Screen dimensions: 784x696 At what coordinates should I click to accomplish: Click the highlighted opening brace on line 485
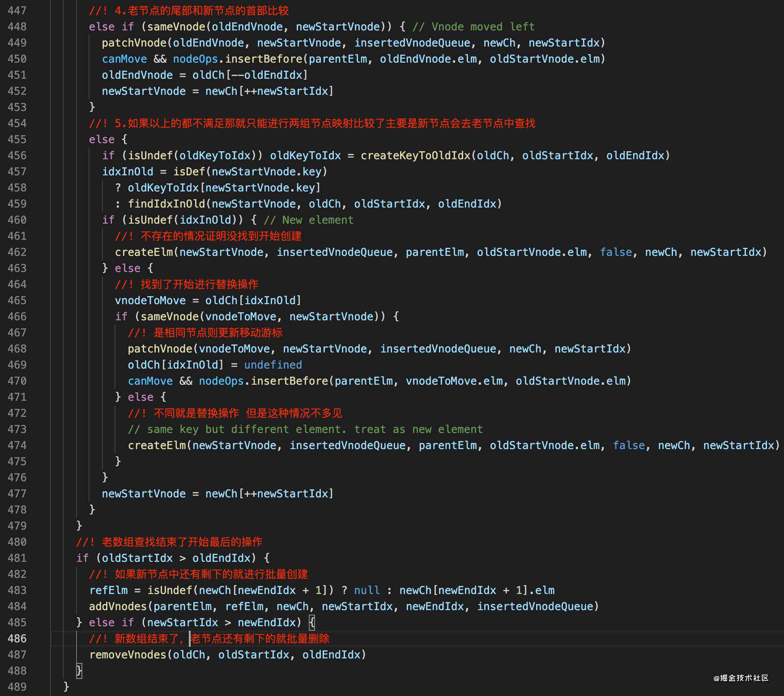(311, 622)
